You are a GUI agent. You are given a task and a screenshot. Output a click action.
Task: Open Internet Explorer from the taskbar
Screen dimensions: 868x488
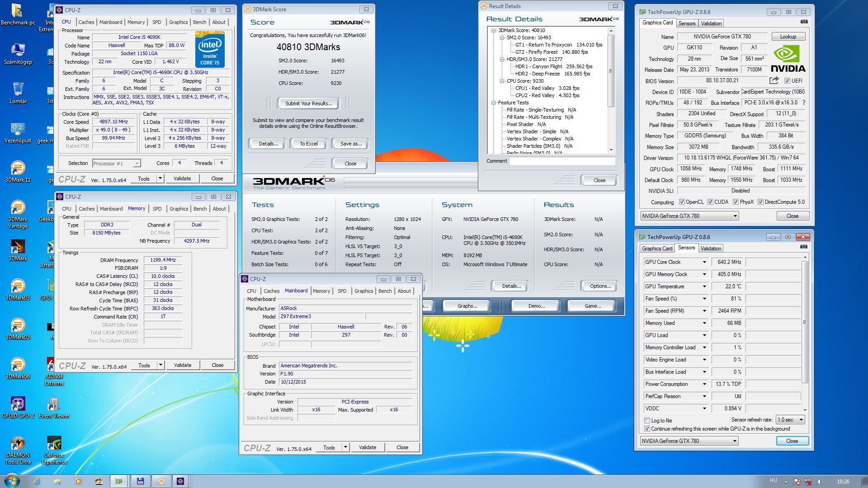pos(37,481)
